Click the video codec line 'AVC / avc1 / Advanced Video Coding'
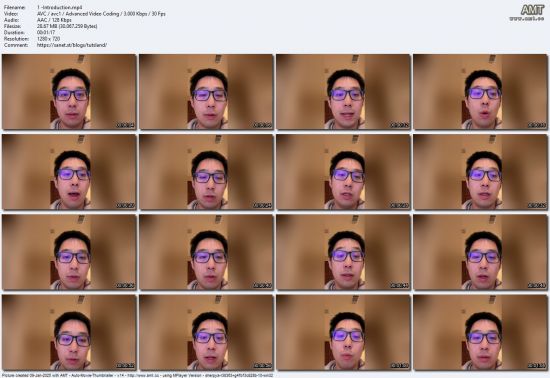This screenshot has height=378, width=550. (78, 14)
